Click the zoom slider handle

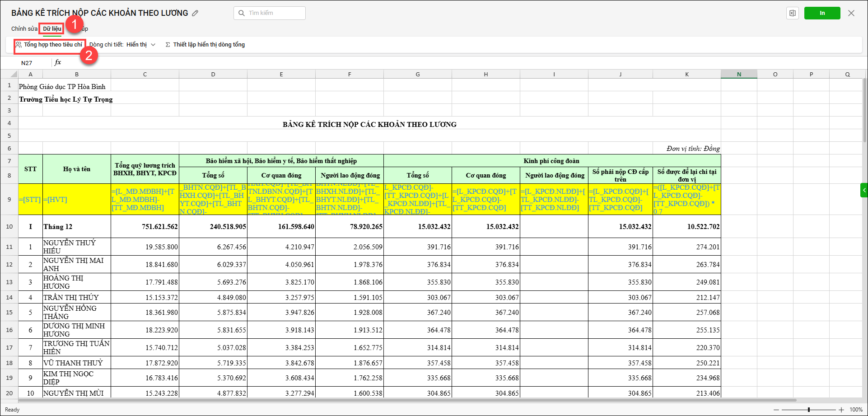(808, 410)
